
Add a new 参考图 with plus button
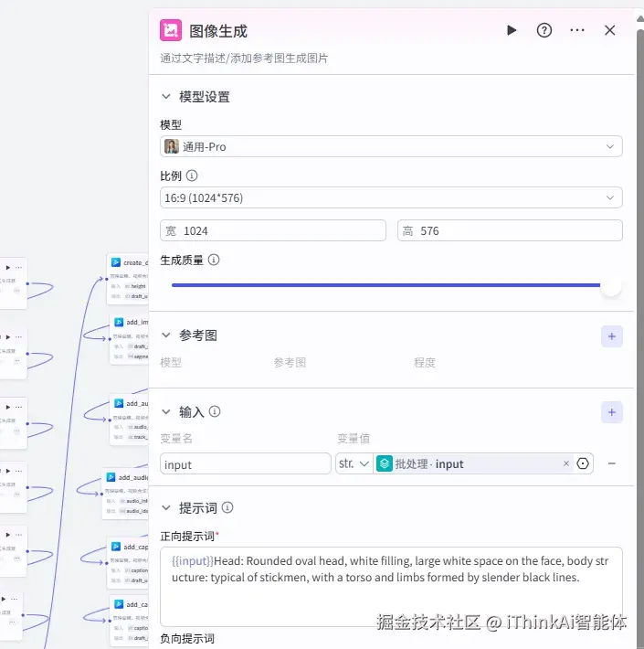tap(612, 336)
